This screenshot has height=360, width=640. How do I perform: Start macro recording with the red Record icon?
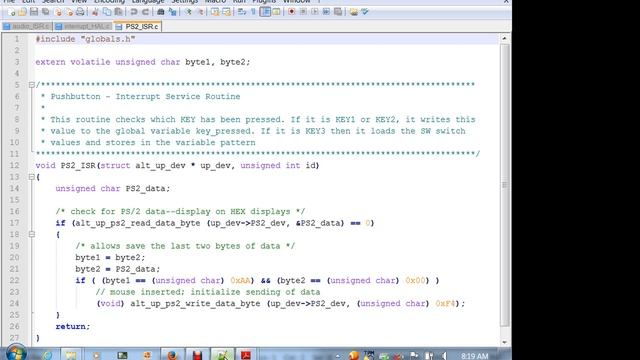point(291,12)
